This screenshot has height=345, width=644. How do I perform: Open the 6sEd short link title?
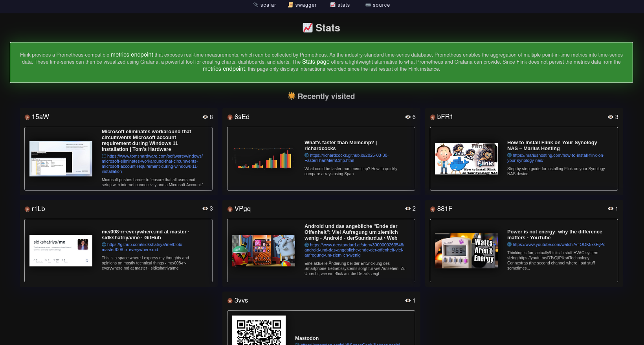tap(242, 117)
